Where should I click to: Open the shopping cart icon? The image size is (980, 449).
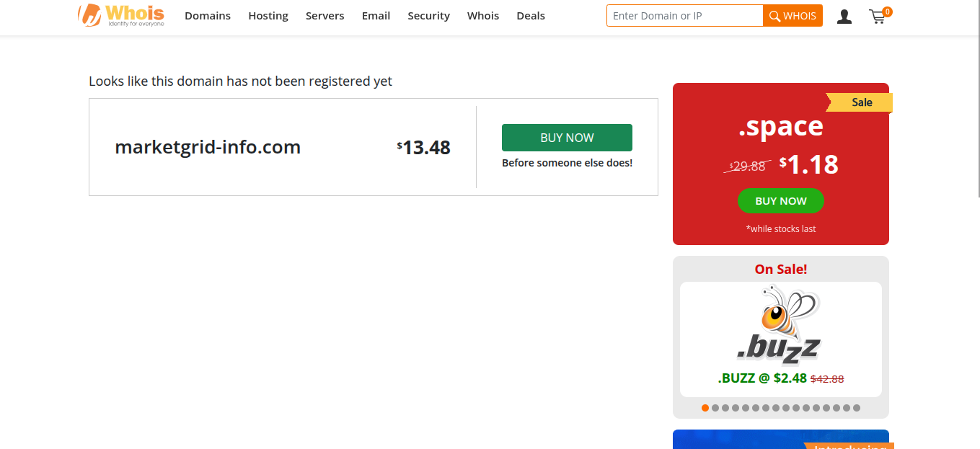coord(878,16)
